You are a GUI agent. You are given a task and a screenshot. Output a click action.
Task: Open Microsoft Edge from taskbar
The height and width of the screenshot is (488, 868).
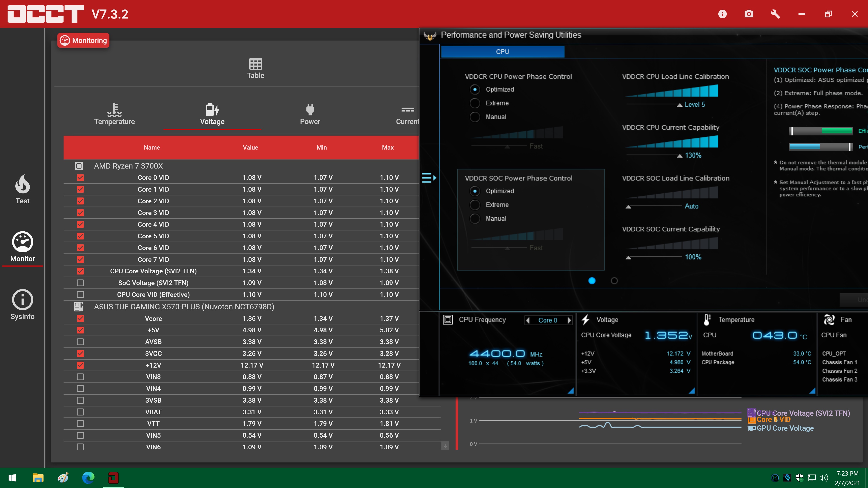coord(88,478)
